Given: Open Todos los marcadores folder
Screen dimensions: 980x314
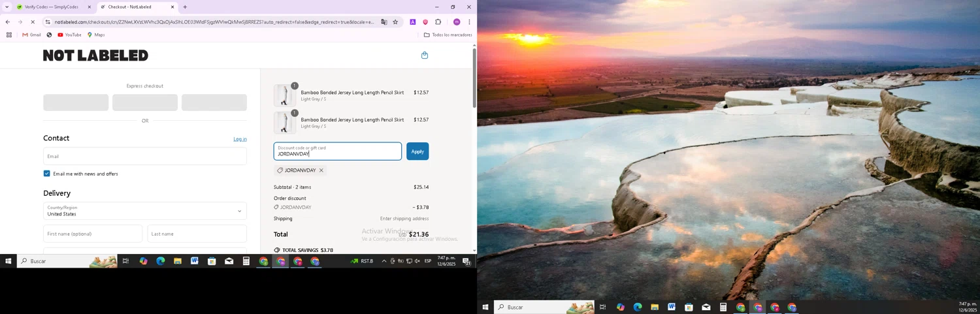Looking at the screenshot, I should click(x=448, y=35).
